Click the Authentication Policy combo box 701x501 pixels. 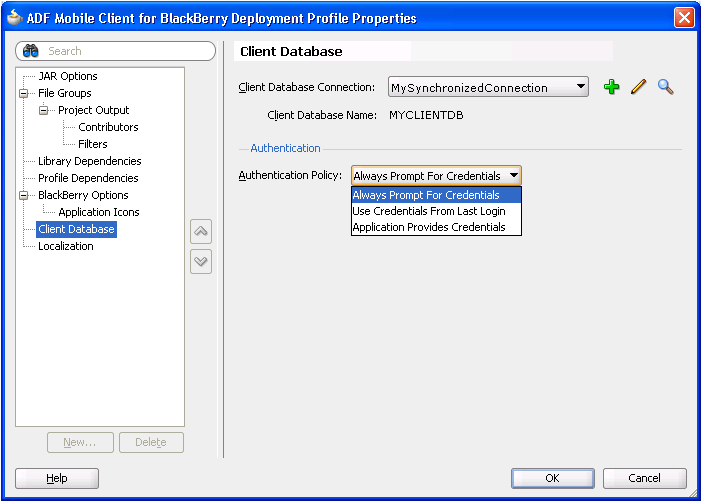point(436,176)
